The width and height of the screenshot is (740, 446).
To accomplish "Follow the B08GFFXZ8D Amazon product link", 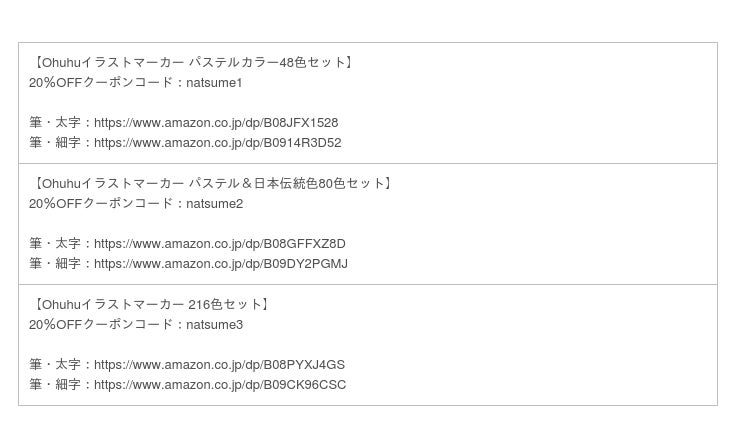I will coord(219,244).
